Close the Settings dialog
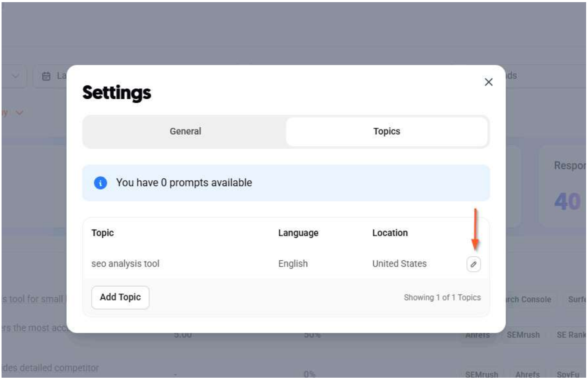 point(488,82)
